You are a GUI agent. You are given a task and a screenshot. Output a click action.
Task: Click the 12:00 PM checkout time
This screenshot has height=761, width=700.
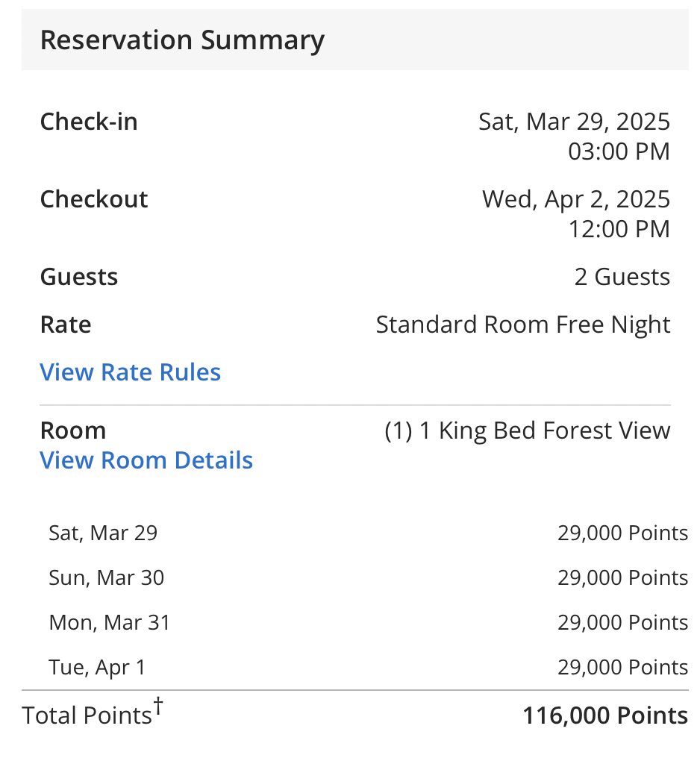(x=619, y=228)
